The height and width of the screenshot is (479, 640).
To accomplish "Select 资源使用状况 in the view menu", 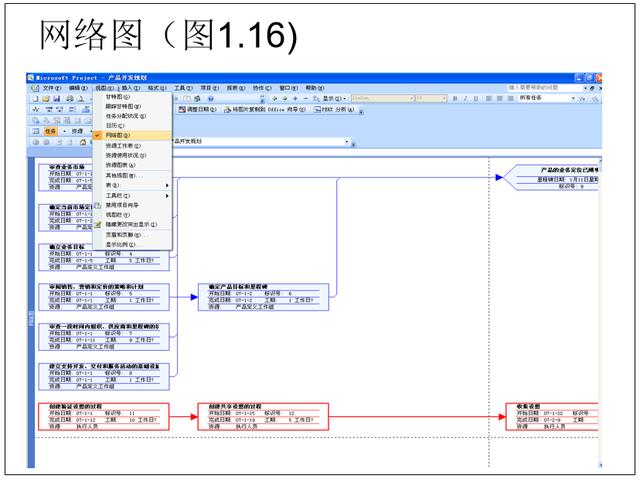I will point(132,155).
